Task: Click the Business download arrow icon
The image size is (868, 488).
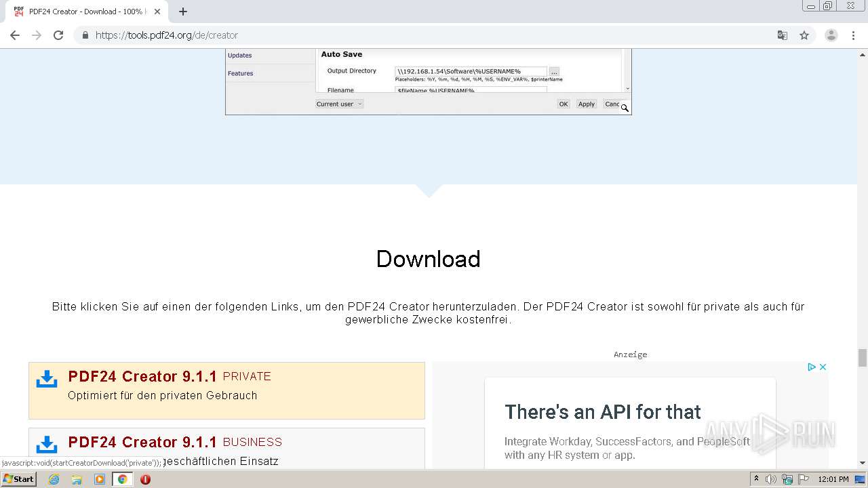Action: pyautogui.click(x=47, y=445)
